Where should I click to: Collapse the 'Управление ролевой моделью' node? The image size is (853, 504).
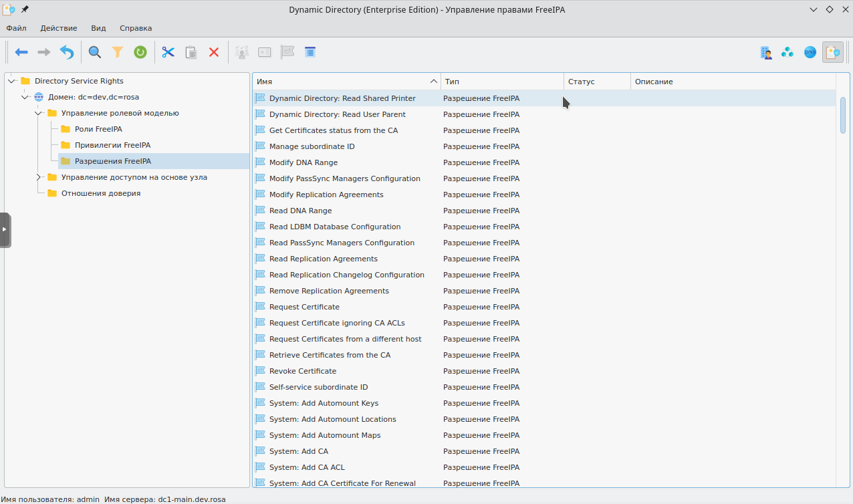(x=39, y=113)
